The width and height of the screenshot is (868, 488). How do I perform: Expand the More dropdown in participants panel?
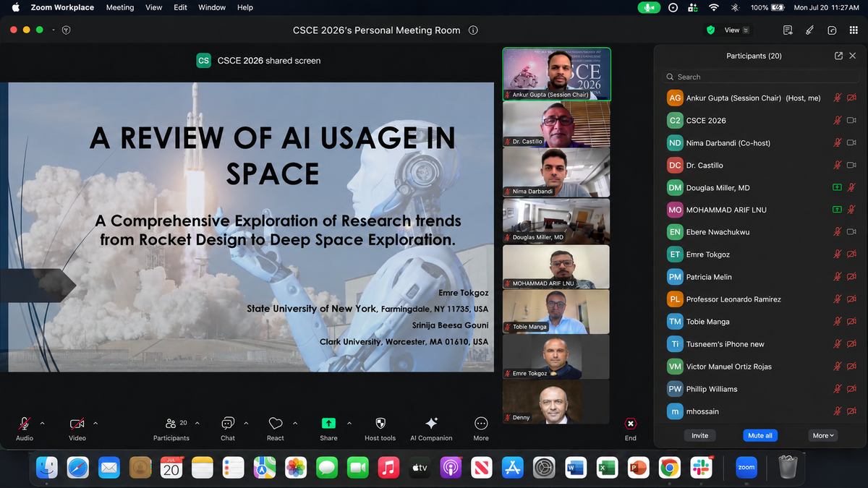coord(824,435)
